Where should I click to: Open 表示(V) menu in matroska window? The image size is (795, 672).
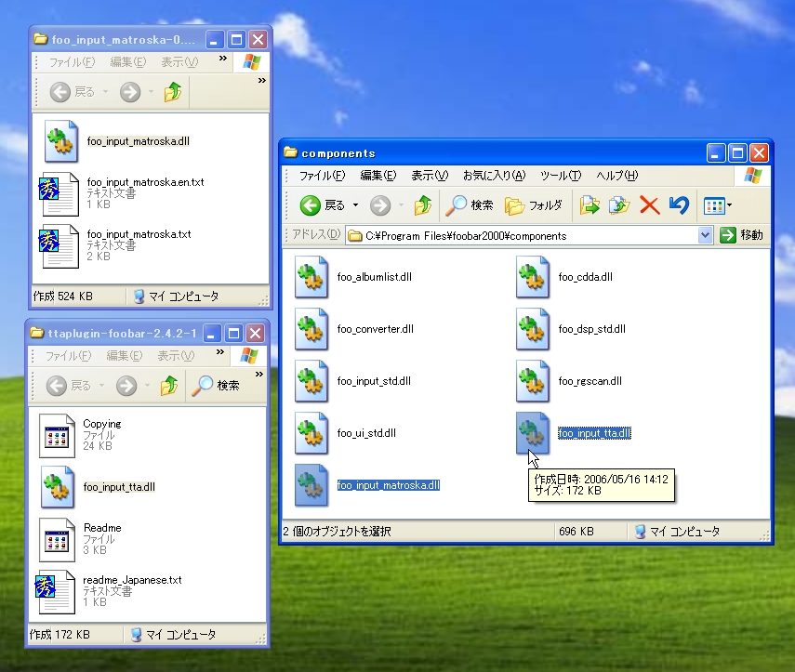pos(179,62)
